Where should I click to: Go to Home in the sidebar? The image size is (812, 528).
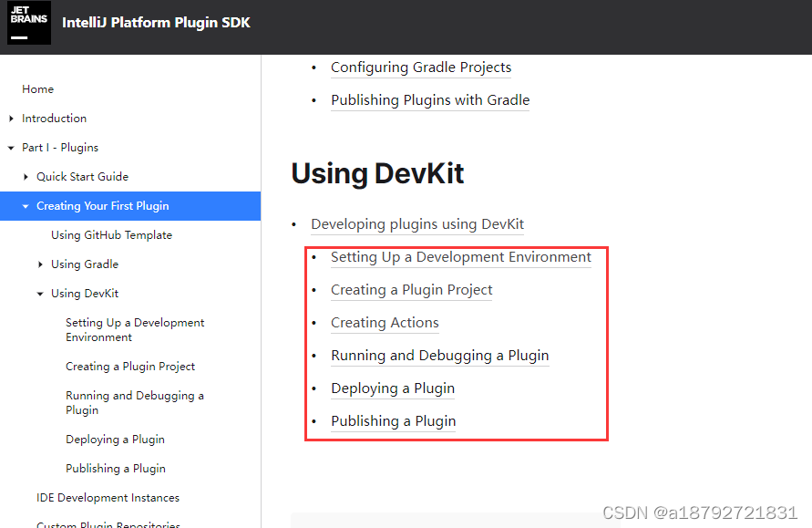point(37,89)
